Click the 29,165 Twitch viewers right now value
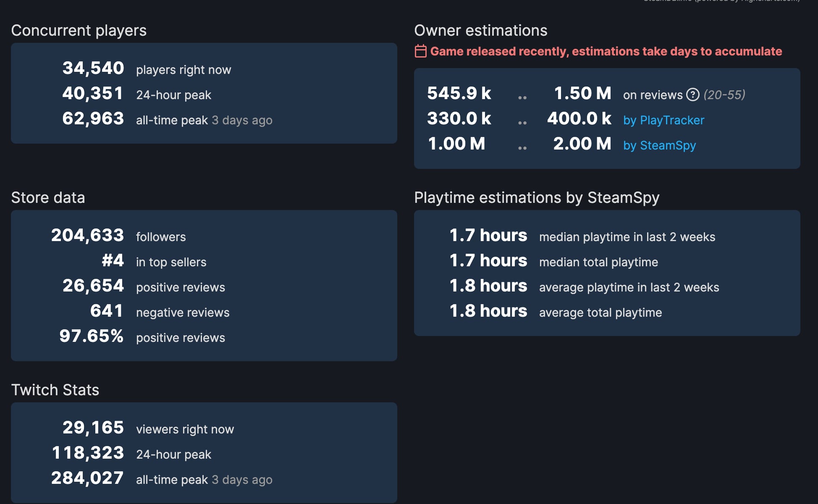Viewport: 818px width, 504px height. pos(93,428)
